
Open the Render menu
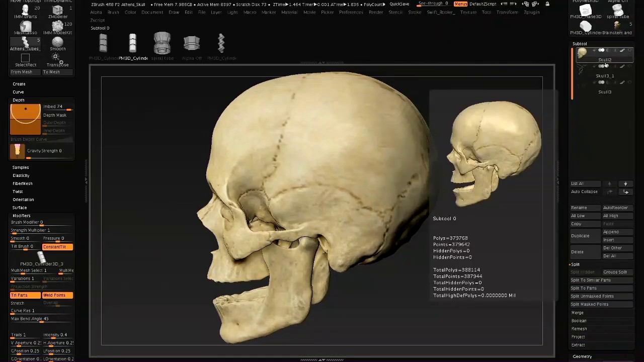(x=376, y=12)
